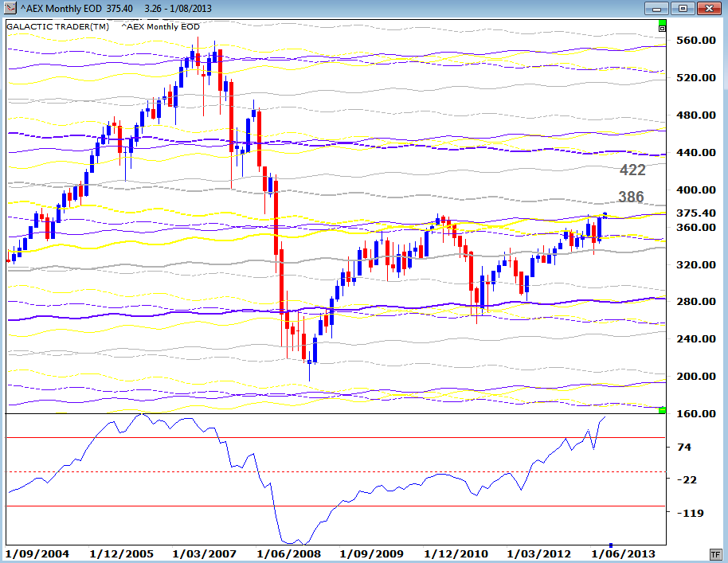
Task: Click the 240.00 price axis label
Action: point(696,338)
